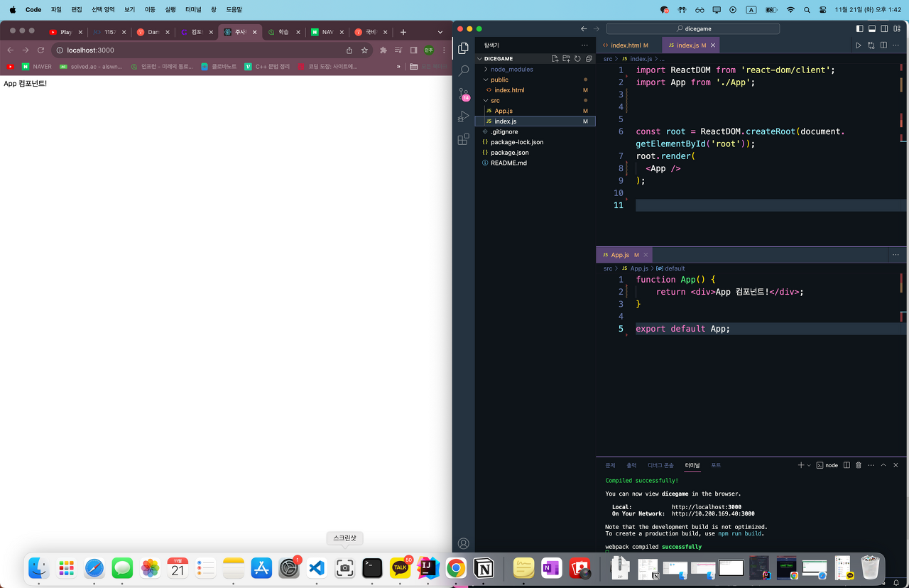Open the 파일 menu in menu bar
The height and width of the screenshot is (588, 909).
(x=56, y=10)
